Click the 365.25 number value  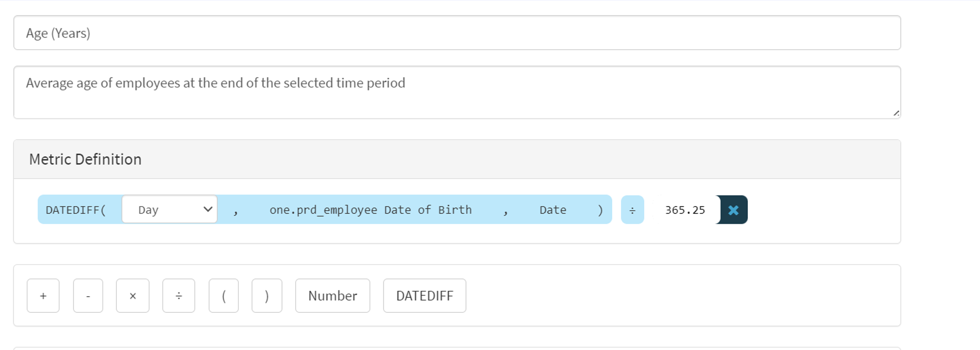click(685, 210)
